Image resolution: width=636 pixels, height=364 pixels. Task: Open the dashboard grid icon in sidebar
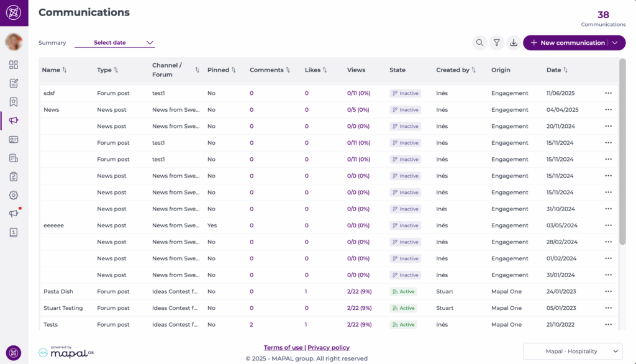point(14,65)
